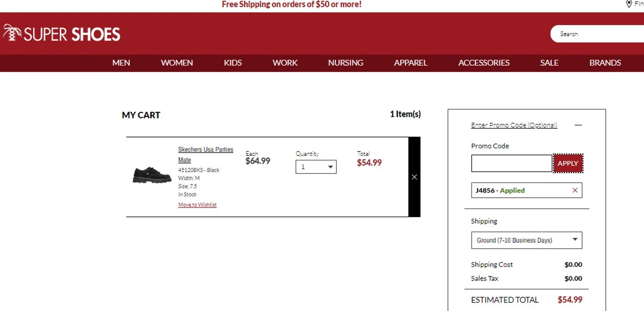Remove applied promo code J4856
Viewport: 644px width, 311px height.
[575, 190]
